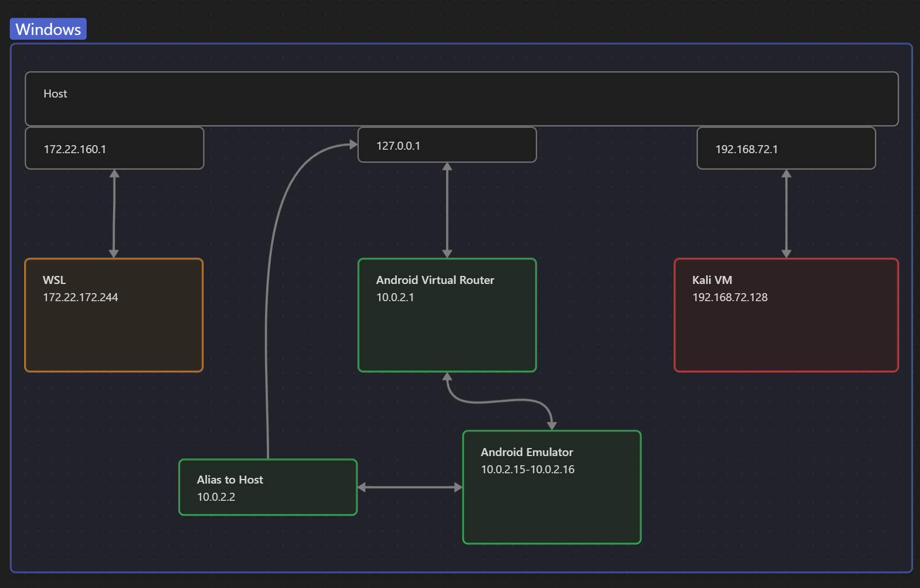The image size is (920, 588).
Task: Click the Alias to Host title
Action: [230, 480]
